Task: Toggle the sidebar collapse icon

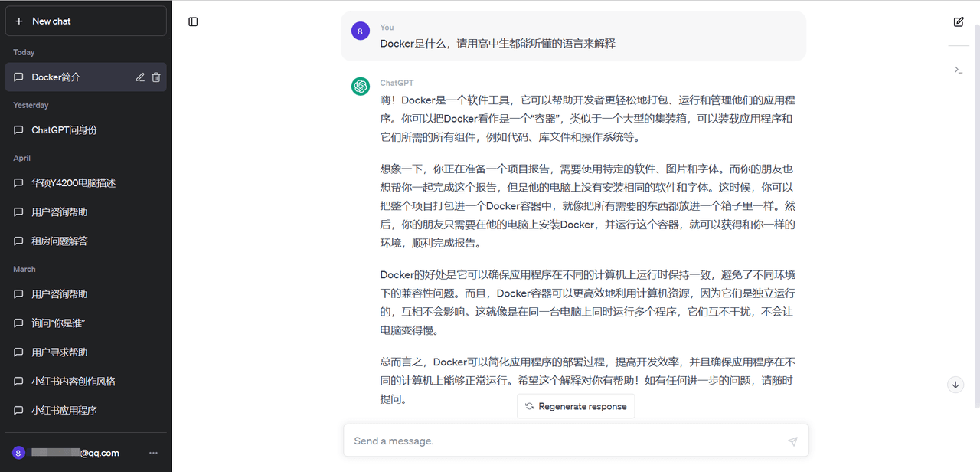Action: tap(193, 21)
